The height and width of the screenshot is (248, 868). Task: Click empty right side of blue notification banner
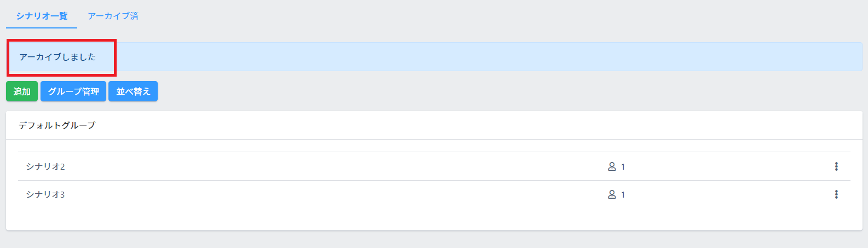(x=548, y=57)
